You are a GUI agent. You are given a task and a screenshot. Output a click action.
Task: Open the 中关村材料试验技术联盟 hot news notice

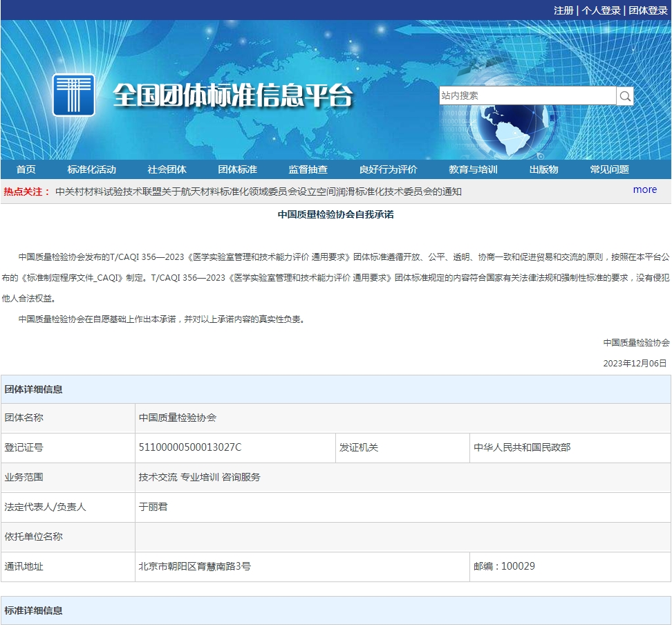[259, 192]
